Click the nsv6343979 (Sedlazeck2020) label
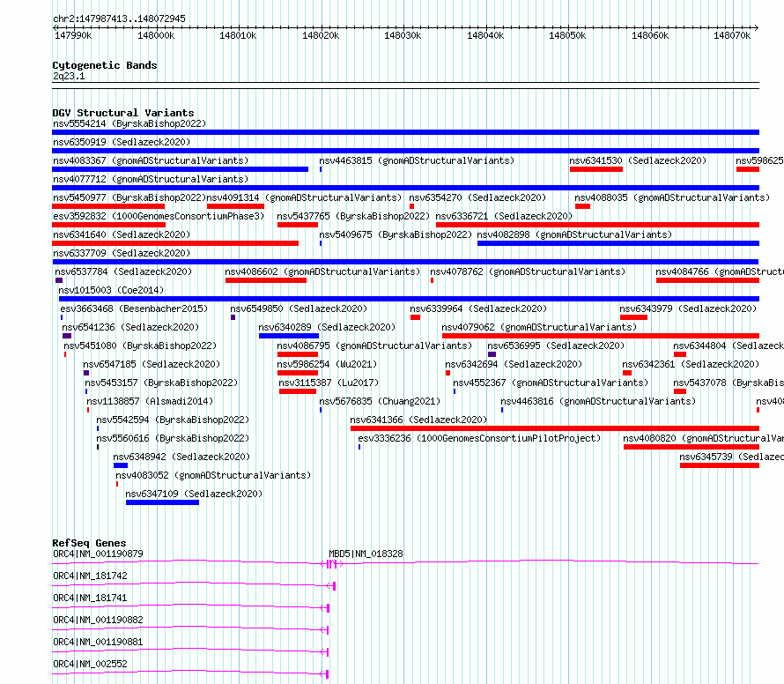 tap(688, 309)
